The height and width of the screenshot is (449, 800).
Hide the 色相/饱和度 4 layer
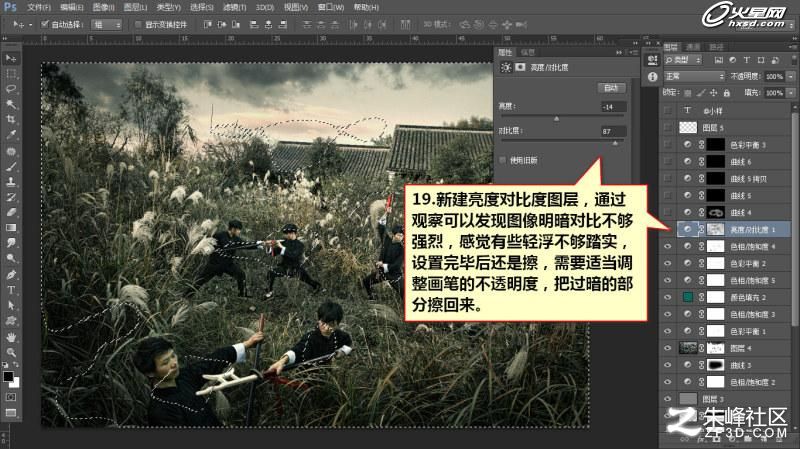[667, 246]
